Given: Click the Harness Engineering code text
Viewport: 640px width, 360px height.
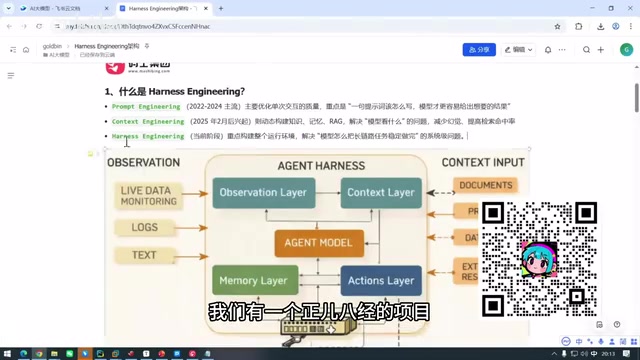Looking at the screenshot, I should (148, 136).
